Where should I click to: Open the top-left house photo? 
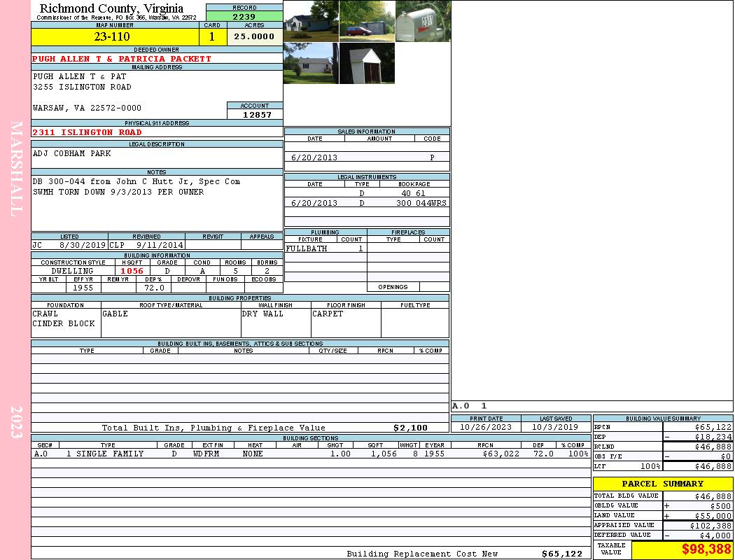click(x=311, y=22)
